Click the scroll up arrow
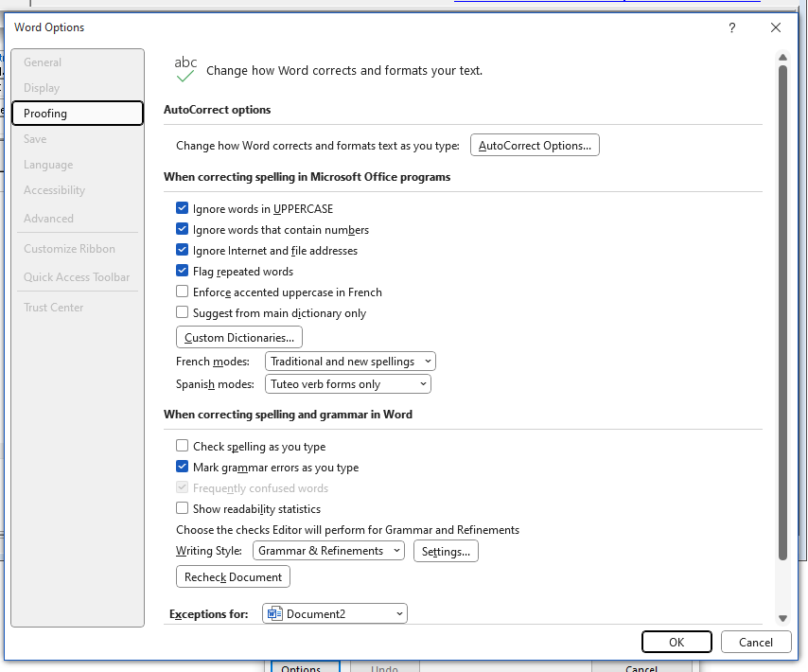The height and width of the screenshot is (672, 808). coord(782,57)
